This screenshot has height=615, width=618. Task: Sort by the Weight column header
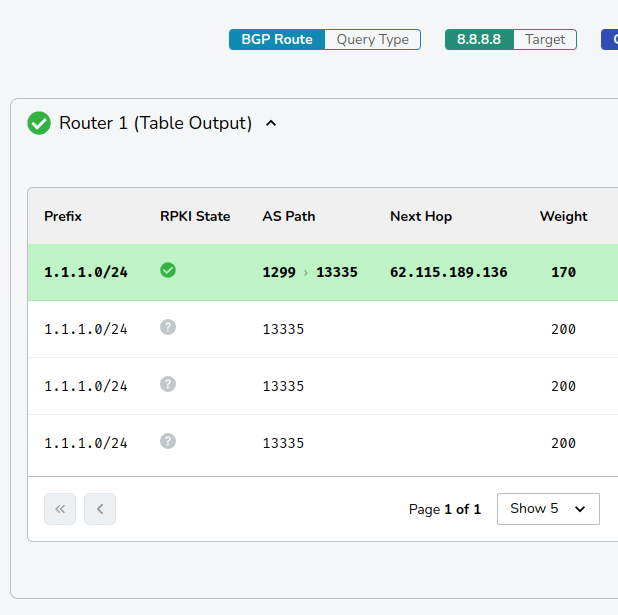point(563,216)
